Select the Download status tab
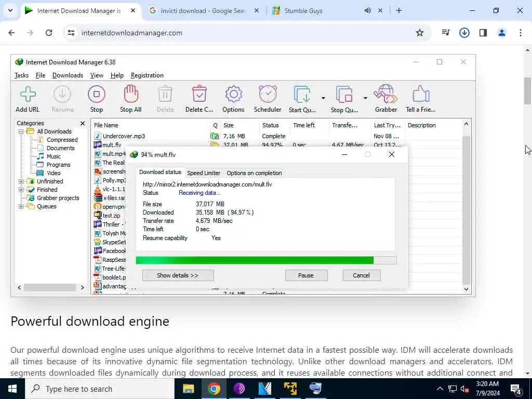Image resolution: width=532 pixels, height=399 pixels. (160, 172)
